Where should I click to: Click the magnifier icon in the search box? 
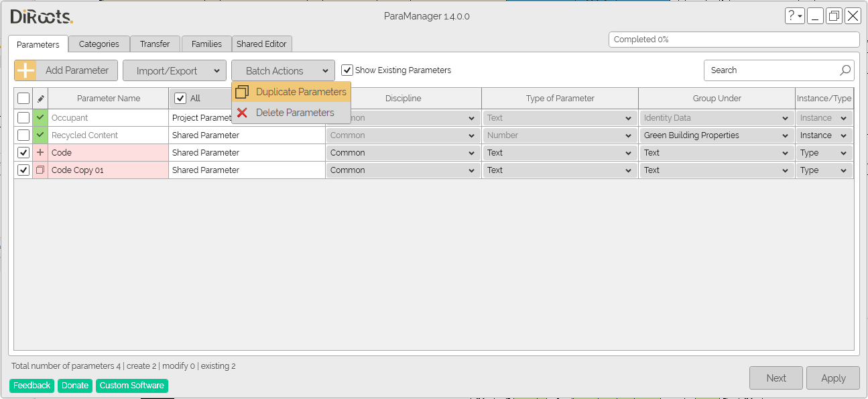(845, 70)
